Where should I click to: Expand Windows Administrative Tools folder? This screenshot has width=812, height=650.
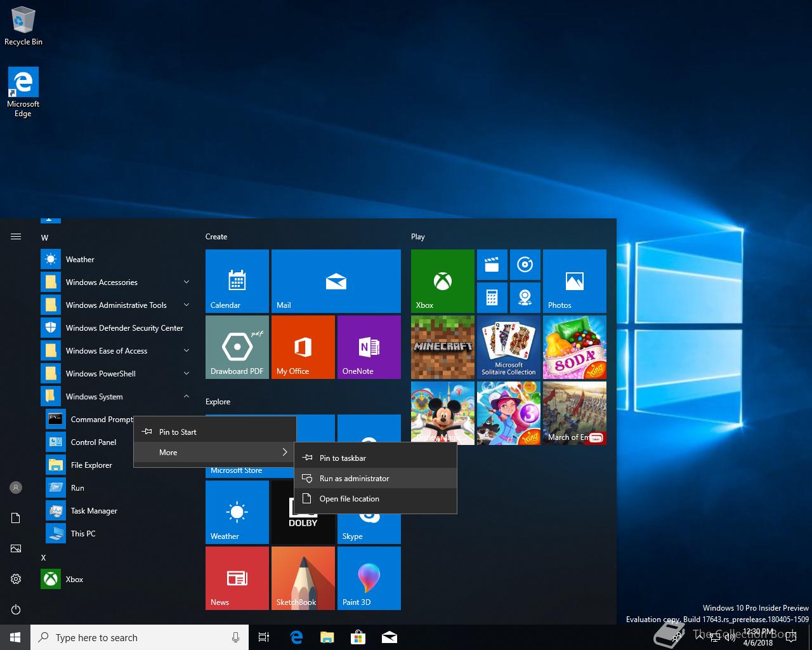pyautogui.click(x=117, y=305)
